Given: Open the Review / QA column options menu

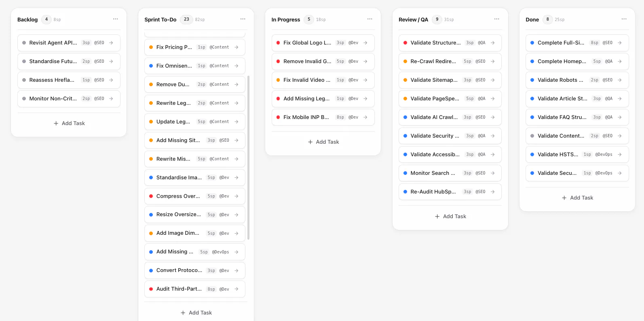Looking at the screenshot, I should coord(497,19).
